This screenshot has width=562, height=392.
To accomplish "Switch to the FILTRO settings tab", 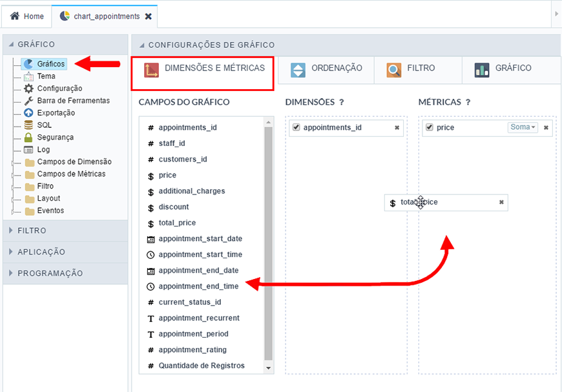I will (x=419, y=70).
